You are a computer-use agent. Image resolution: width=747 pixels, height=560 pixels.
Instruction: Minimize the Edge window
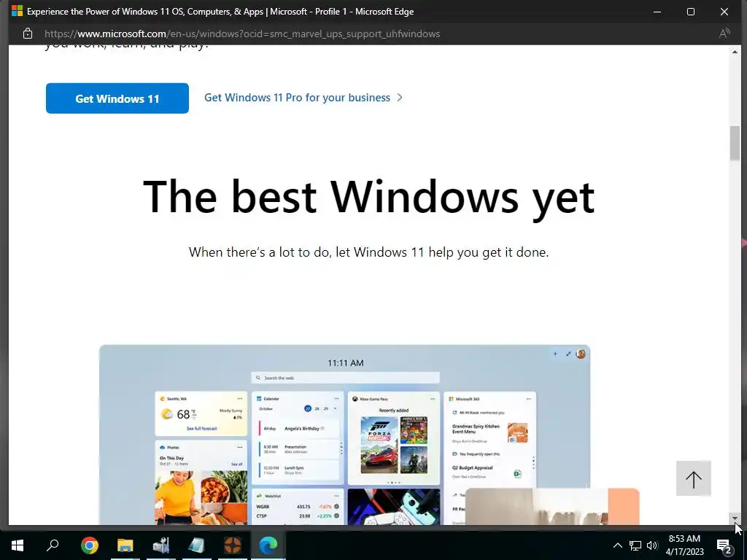click(657, 12)
